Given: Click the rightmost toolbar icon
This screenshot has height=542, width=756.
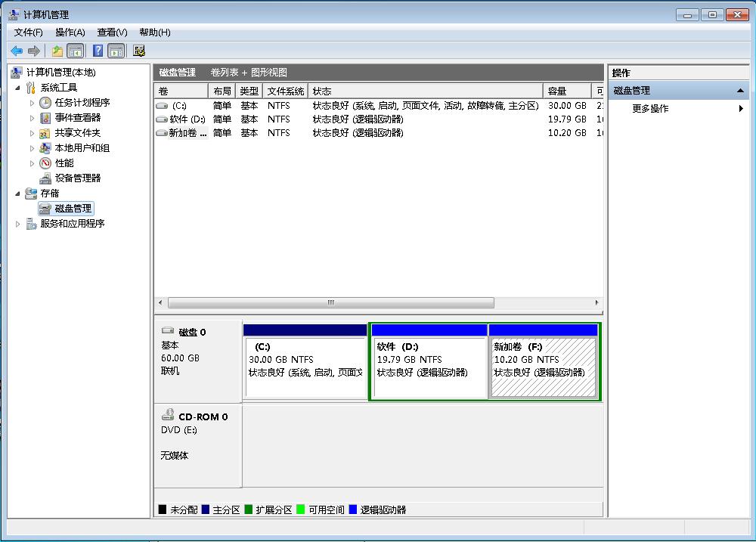Looking at the screenshot, I should 140,51.
